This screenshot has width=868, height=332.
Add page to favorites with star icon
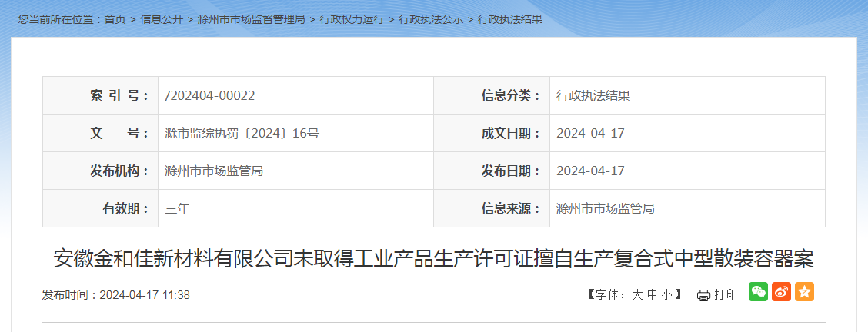804,292
